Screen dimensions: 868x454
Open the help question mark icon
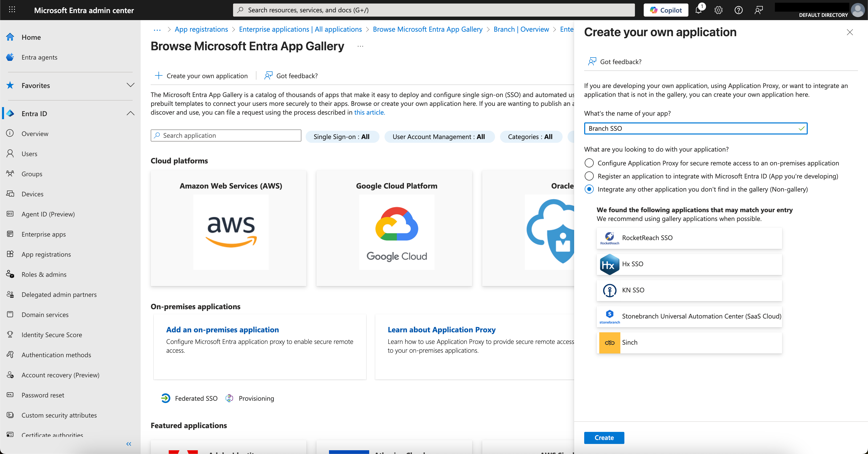pos(738,10)
